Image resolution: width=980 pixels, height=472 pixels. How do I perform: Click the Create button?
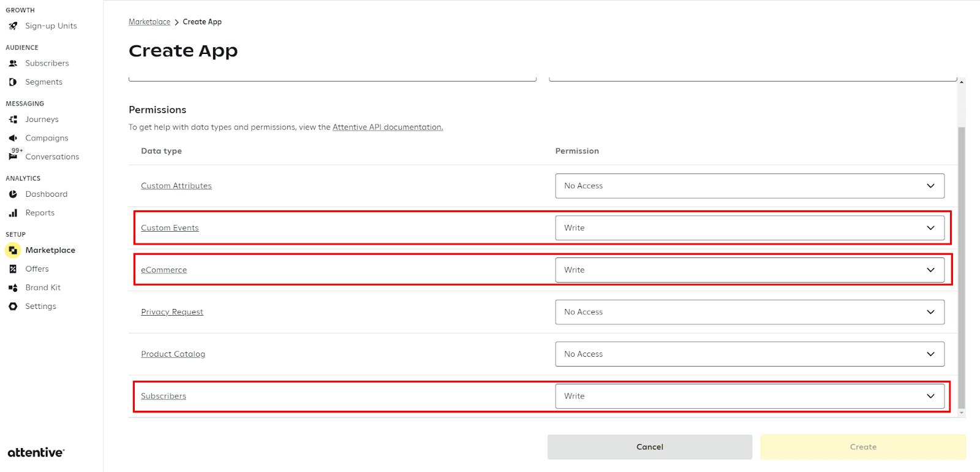coord(862,447)
